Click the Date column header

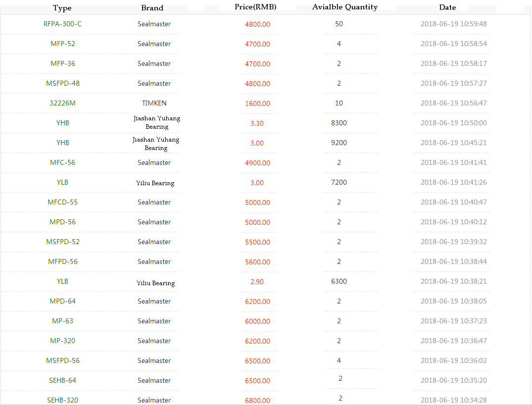click(x=447, y=7)
